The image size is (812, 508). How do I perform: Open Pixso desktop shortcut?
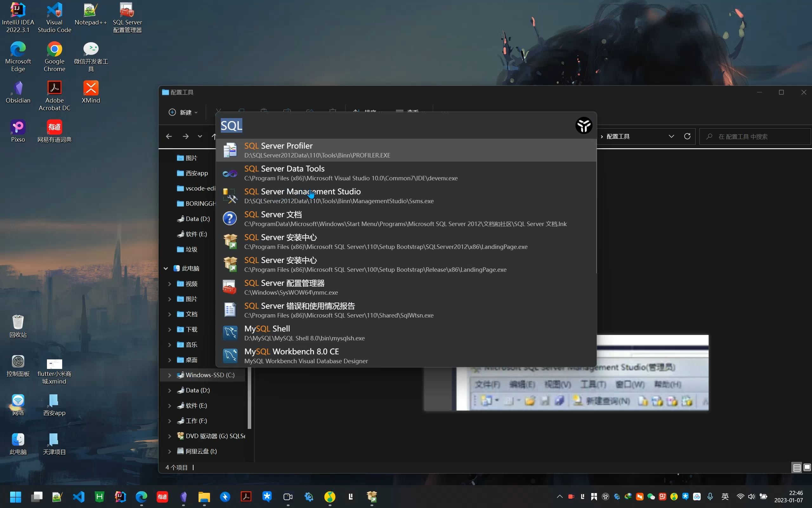click(x=18, y=131)
